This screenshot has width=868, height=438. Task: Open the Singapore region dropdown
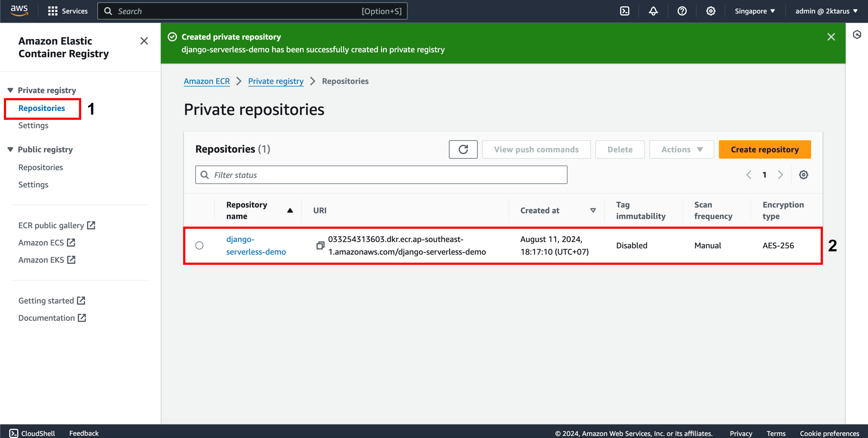[x=755, y=11]
